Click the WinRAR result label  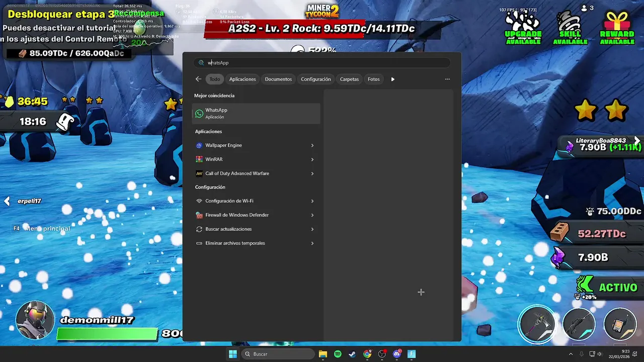(214, 159)
